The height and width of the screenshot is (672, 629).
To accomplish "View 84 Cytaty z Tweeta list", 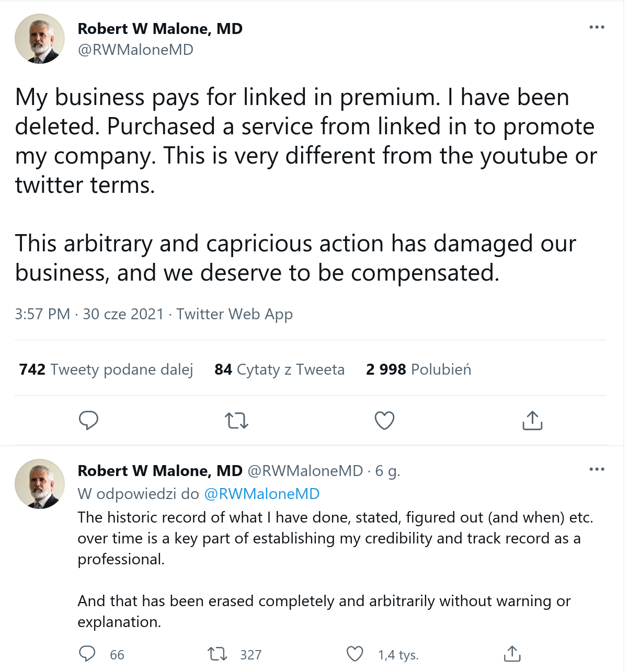I will pos(279,369).
